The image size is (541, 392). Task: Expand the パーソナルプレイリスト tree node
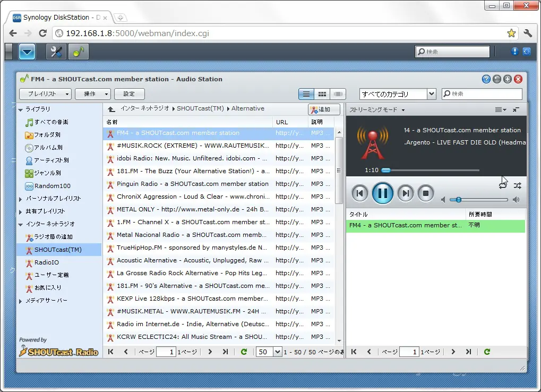20,199
